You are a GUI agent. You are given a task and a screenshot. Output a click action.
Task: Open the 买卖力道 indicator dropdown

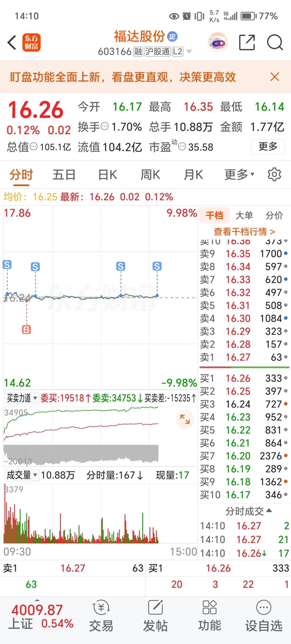pos(22,398)
